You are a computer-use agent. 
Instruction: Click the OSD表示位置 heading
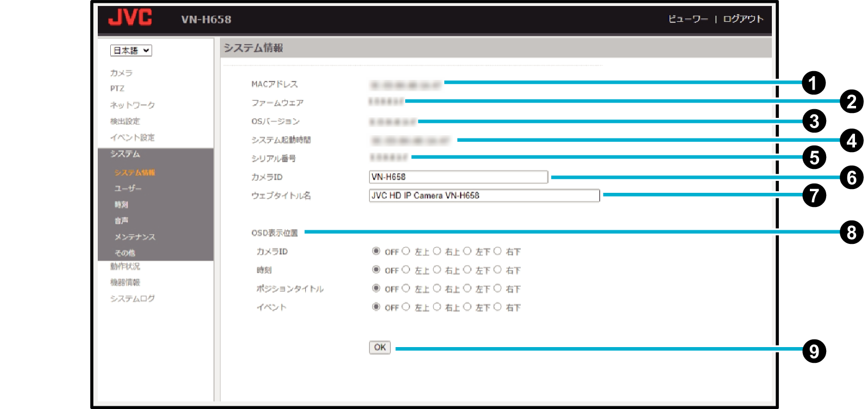(x=274, y=233)
